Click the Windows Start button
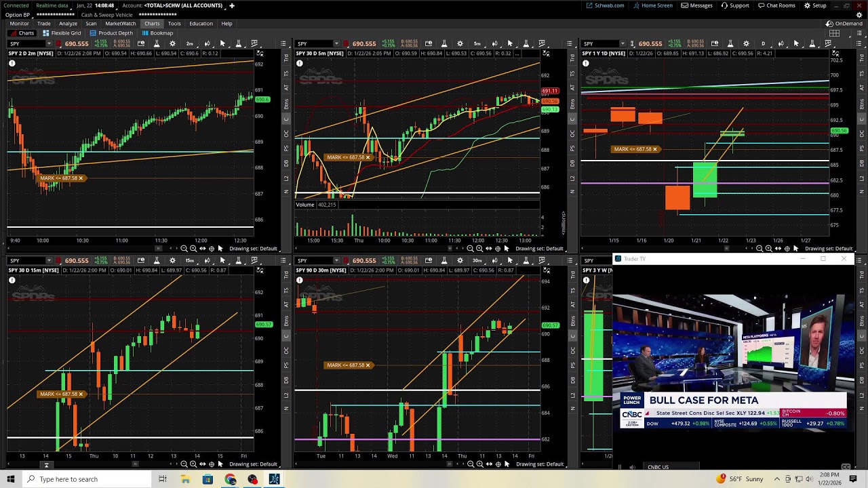This screenshot has height=488, width=868. click(x=11, y=479)
